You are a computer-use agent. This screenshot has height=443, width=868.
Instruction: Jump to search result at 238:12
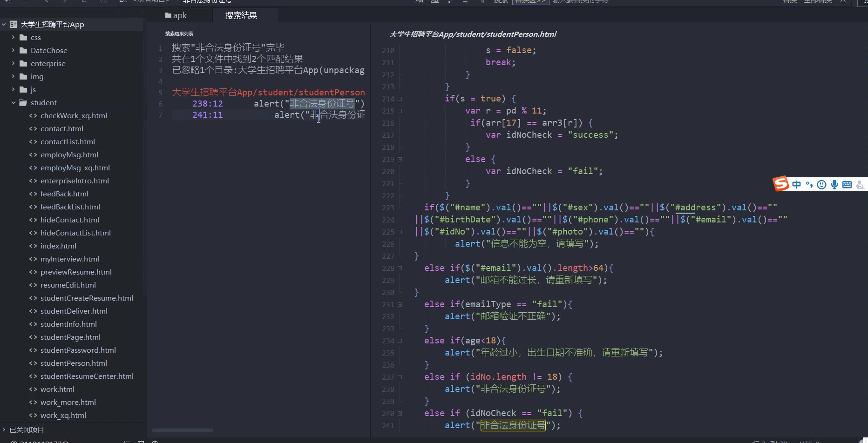(208, 103)
